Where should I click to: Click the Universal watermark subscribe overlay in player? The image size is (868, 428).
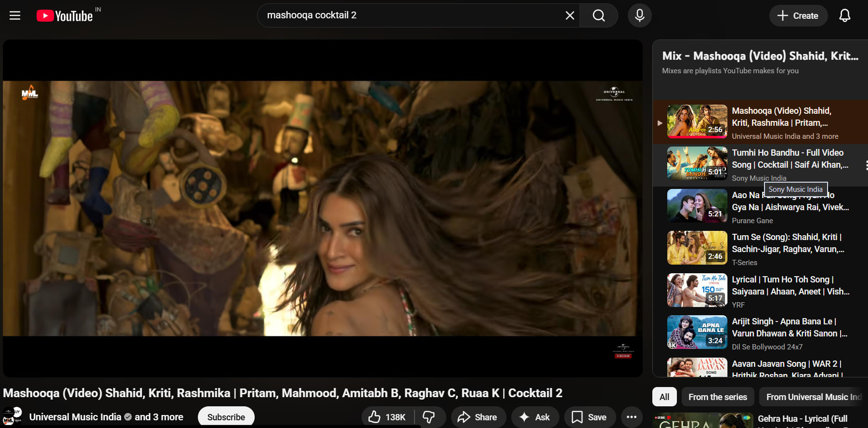(623, 351)
